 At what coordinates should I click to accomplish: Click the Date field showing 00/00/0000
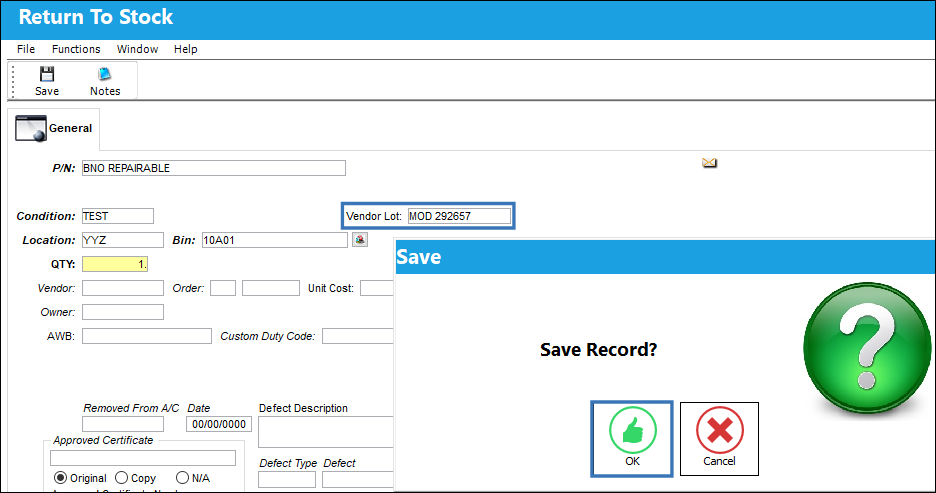218,424
